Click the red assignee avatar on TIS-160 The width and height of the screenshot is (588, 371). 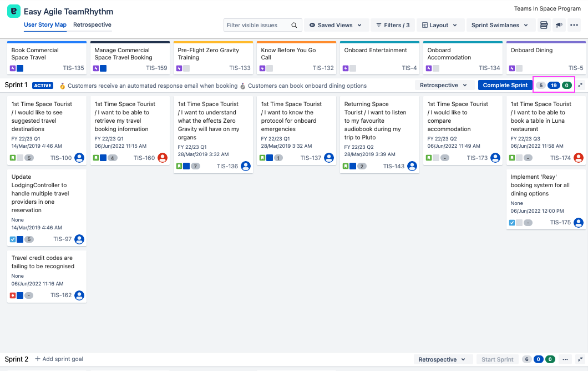(163, 158)
